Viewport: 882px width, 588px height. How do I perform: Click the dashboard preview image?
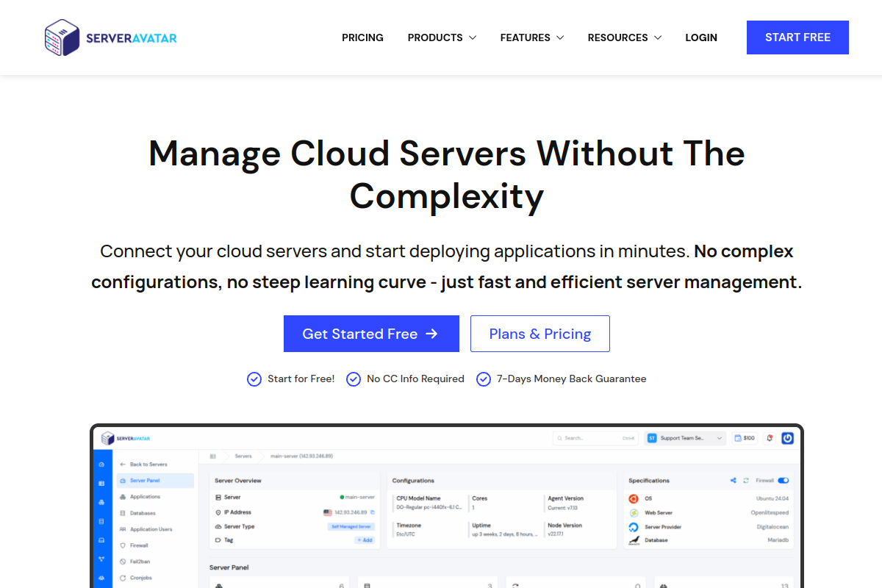pos(447,506)
